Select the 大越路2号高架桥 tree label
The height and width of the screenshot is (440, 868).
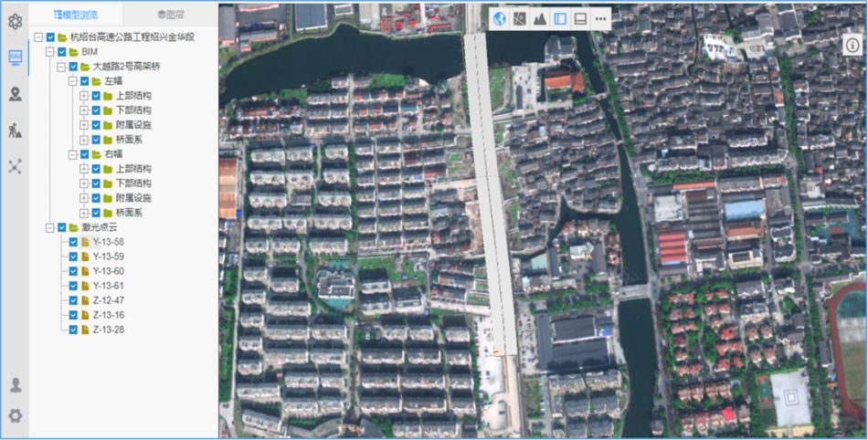pos(126,67)
